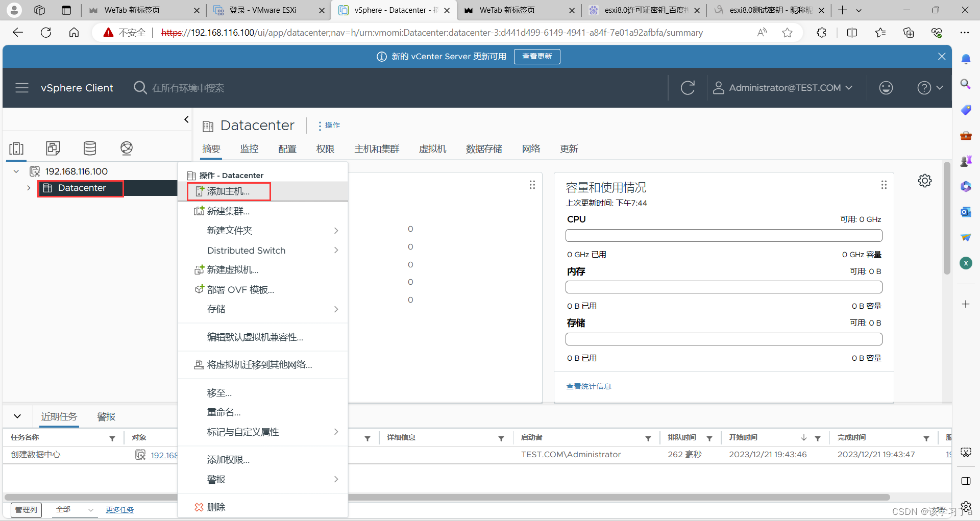The image size is (980, 521).
Task: Expand the Datacenter tree node
Action: [29, 188]
